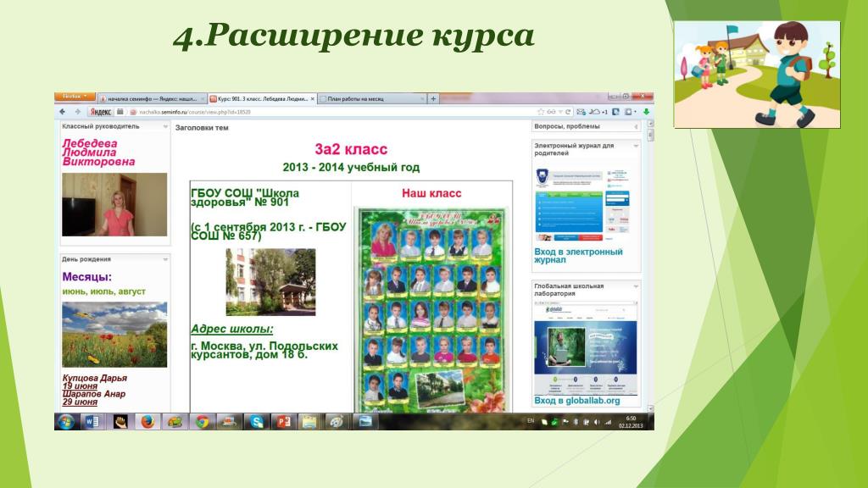
Task: Click the green downloads arrow icon
Action: coord(646,111)
